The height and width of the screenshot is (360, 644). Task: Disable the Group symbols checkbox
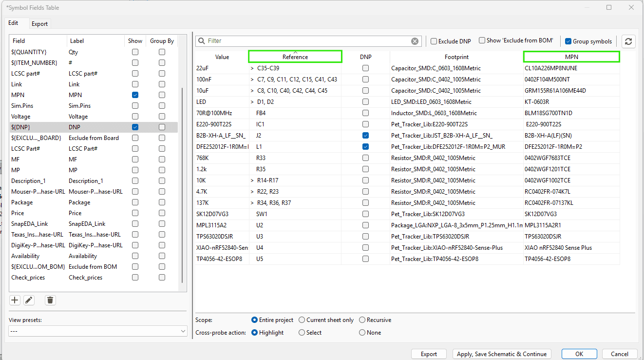coord(568,41)
